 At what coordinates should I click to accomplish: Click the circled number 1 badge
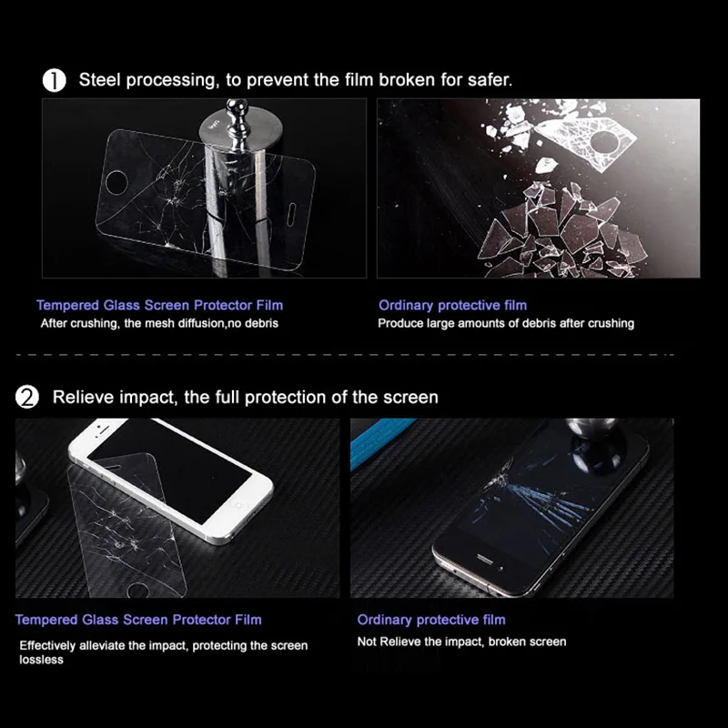pyautogui.click(x=55, y=80)
